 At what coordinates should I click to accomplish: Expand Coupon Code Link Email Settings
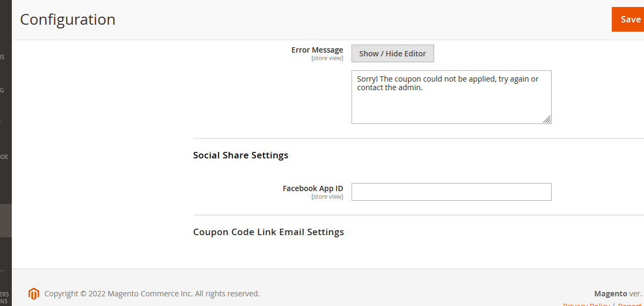coord(268,232)
